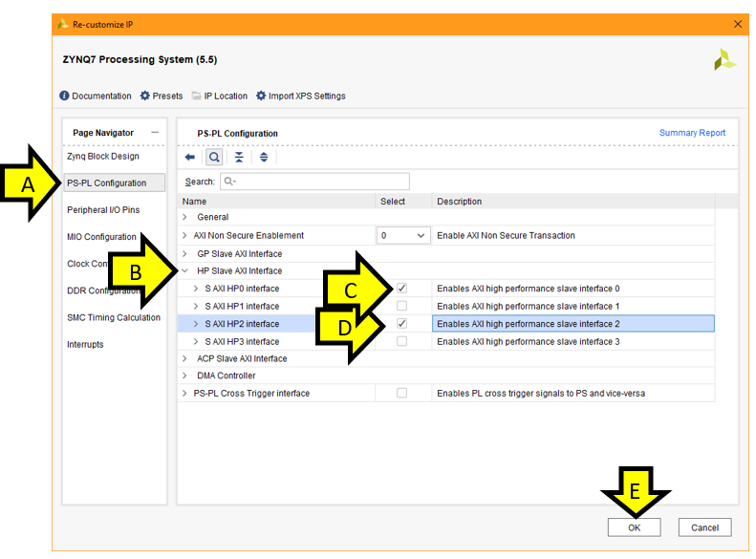This screenshot has height=559, width=756.
Task: Click the IP Location folder icon
Action: click(x=196, y=96)
